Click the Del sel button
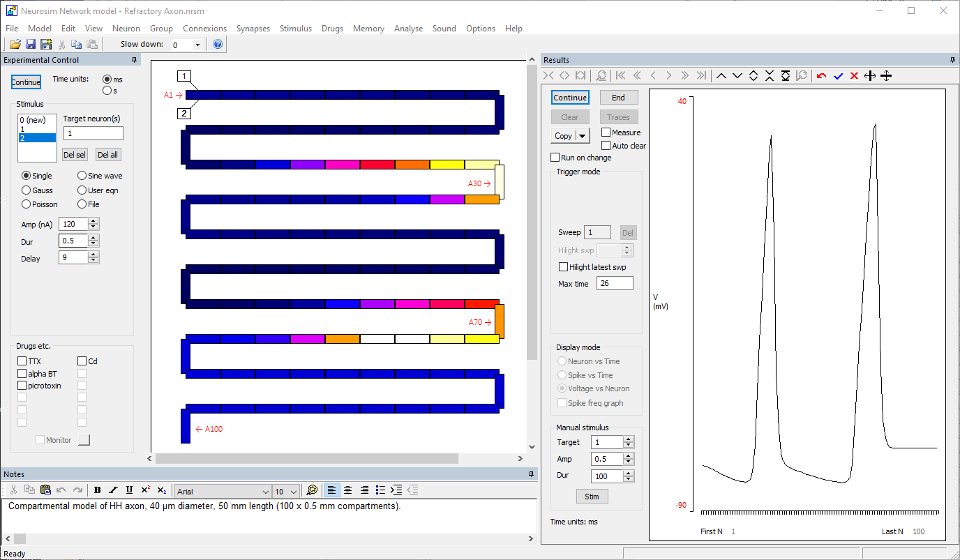Image resolution: width=960 pixels, height=560 pixels. coord(75,155)
